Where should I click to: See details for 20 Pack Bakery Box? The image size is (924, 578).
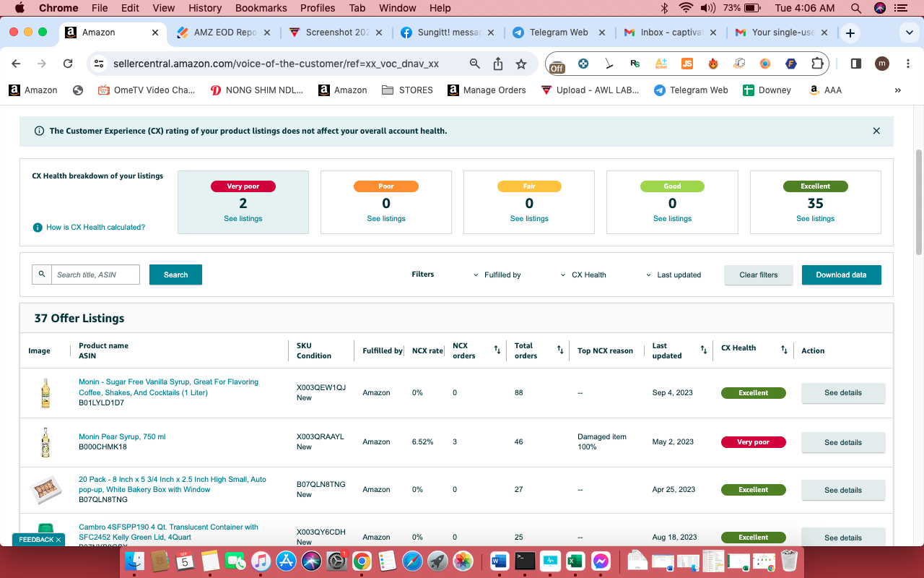843,490
